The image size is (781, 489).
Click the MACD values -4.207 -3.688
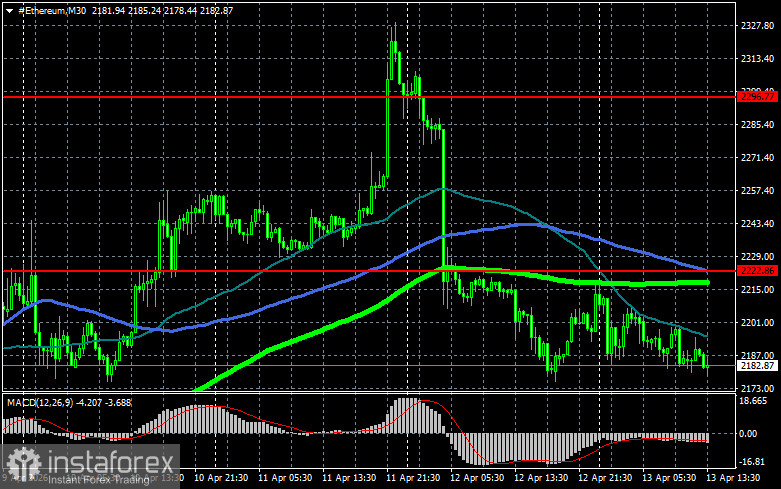click(x=104, y=402)
